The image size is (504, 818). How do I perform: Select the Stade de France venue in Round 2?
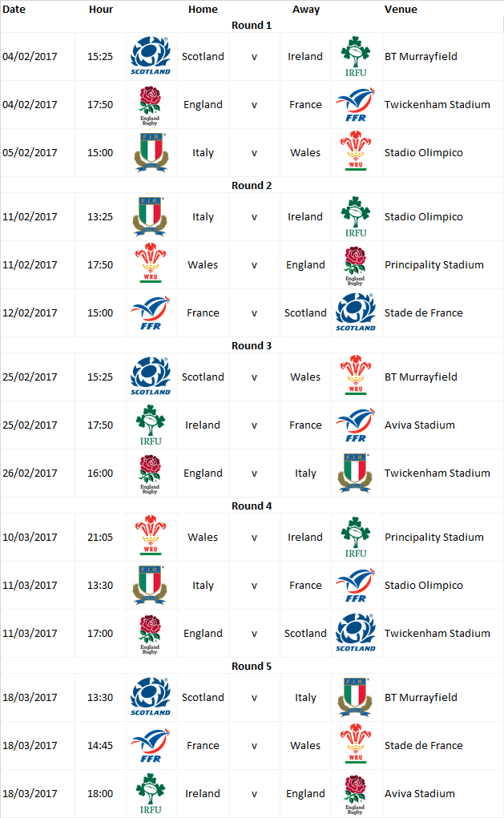click(x=423, y=313)
